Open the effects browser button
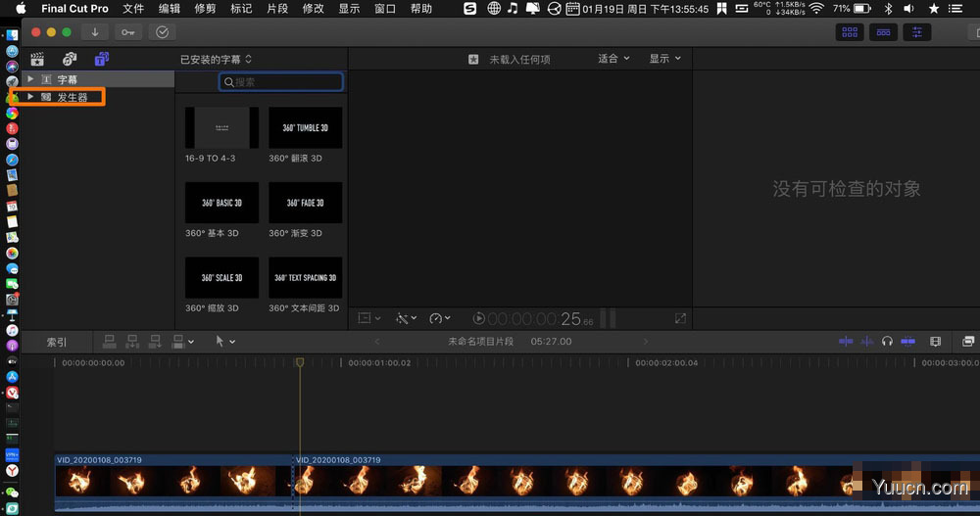This screenshot has height=516, width=980. [968, 341]
